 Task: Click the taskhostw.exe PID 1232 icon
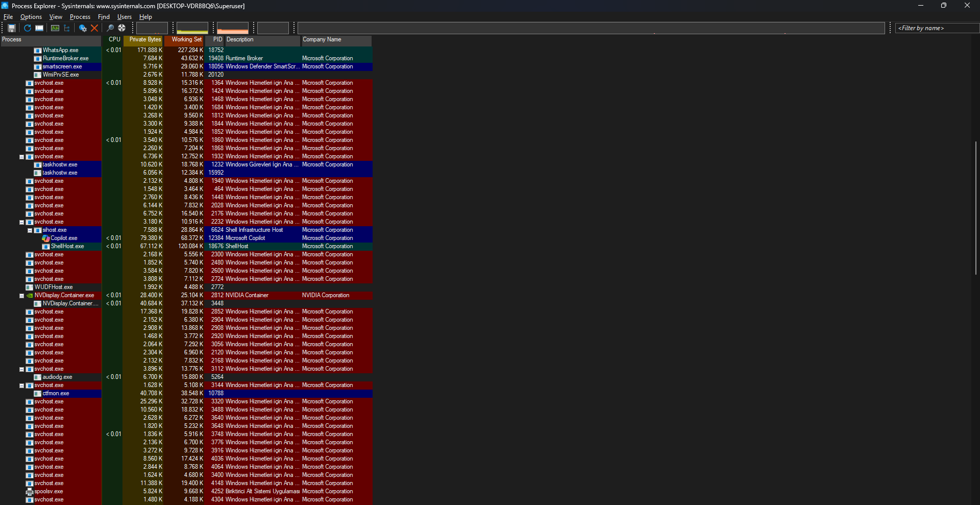click(x=38, y=165)
